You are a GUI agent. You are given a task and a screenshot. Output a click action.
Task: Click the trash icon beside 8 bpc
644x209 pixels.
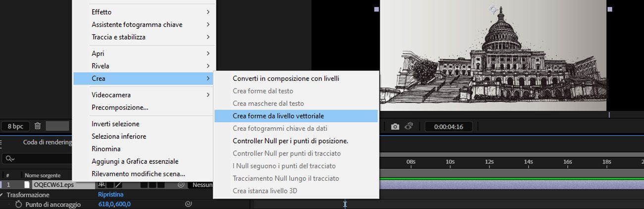point(38,126)
